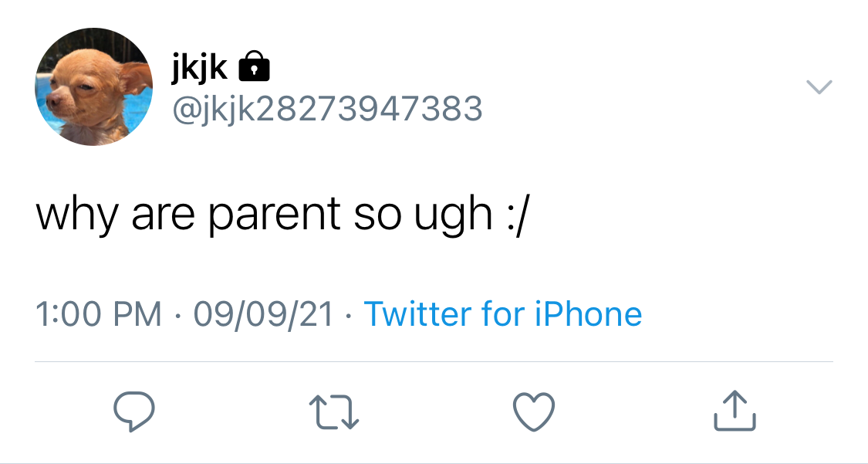This screenshot has width=868, height=464.
Task: Open the chihuahua profile picture
Action: [x=93, y=87]
